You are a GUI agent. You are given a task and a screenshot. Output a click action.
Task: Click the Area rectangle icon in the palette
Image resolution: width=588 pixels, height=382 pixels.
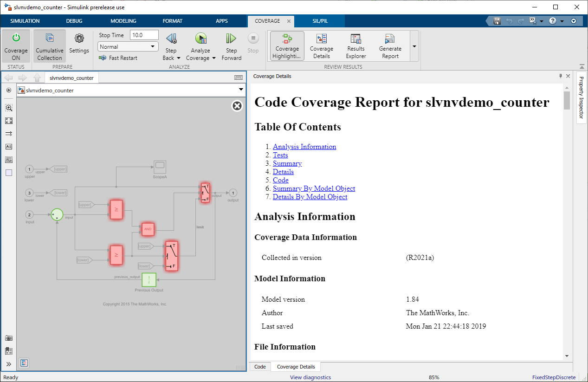9,173
